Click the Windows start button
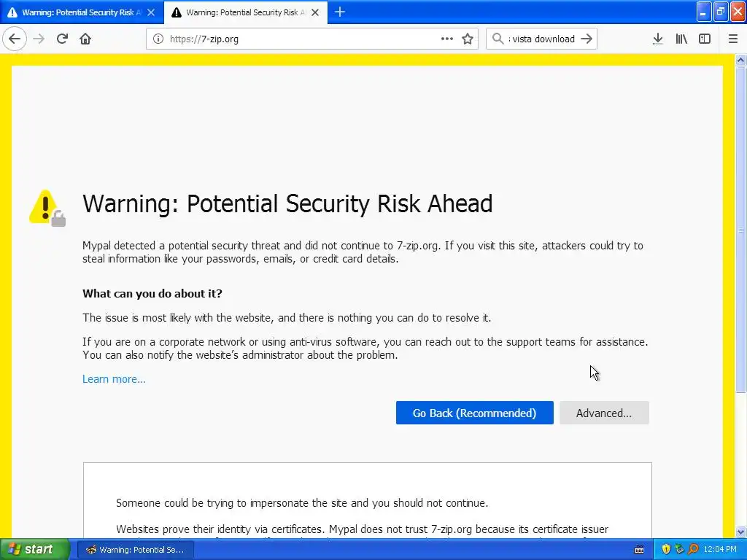This screenshot has height=560, width=747. click(35, 550)
